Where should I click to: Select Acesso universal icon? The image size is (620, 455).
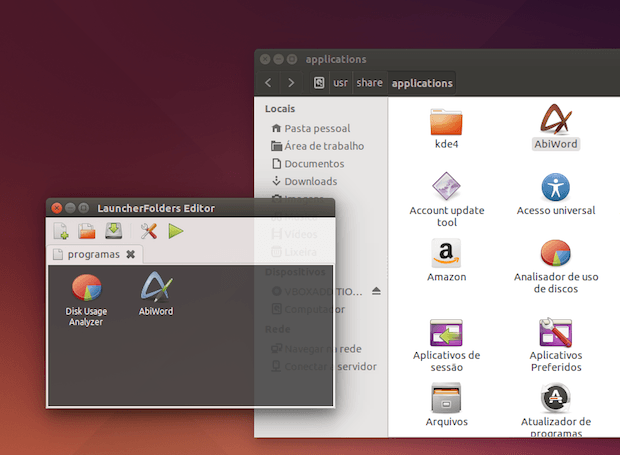[556, 194]
